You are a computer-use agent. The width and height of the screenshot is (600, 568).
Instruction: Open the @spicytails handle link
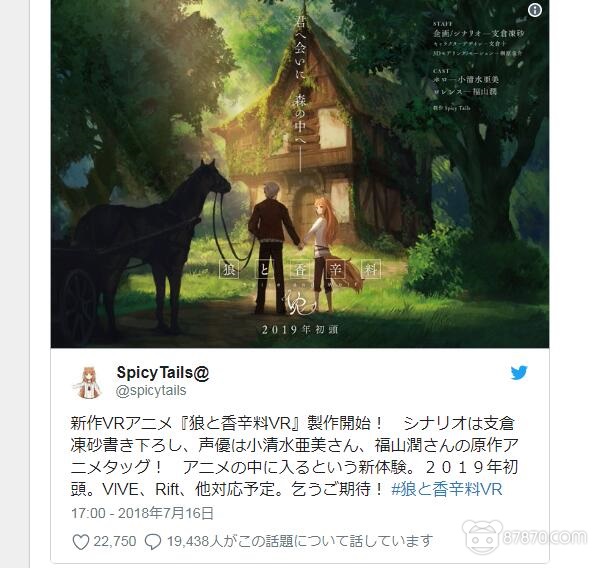[x=151, y=390]
